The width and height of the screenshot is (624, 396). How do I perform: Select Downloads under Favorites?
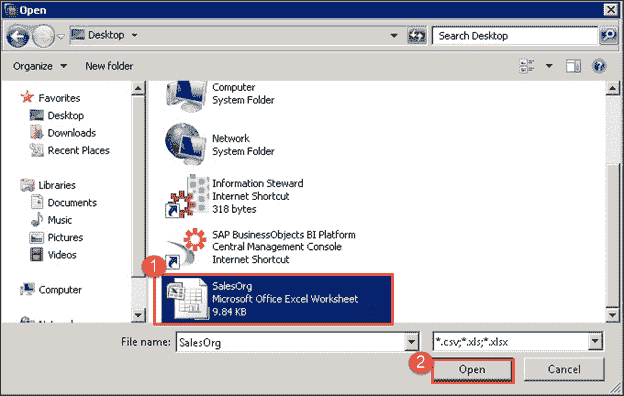point(72,133)
